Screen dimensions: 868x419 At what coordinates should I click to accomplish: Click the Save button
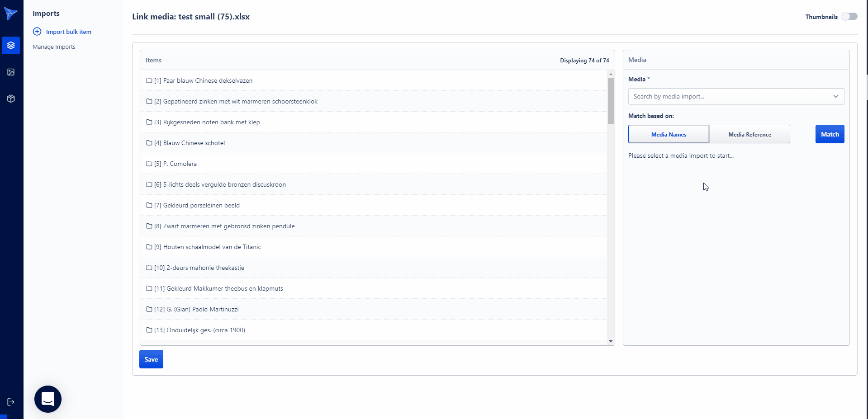click(151, 359)
